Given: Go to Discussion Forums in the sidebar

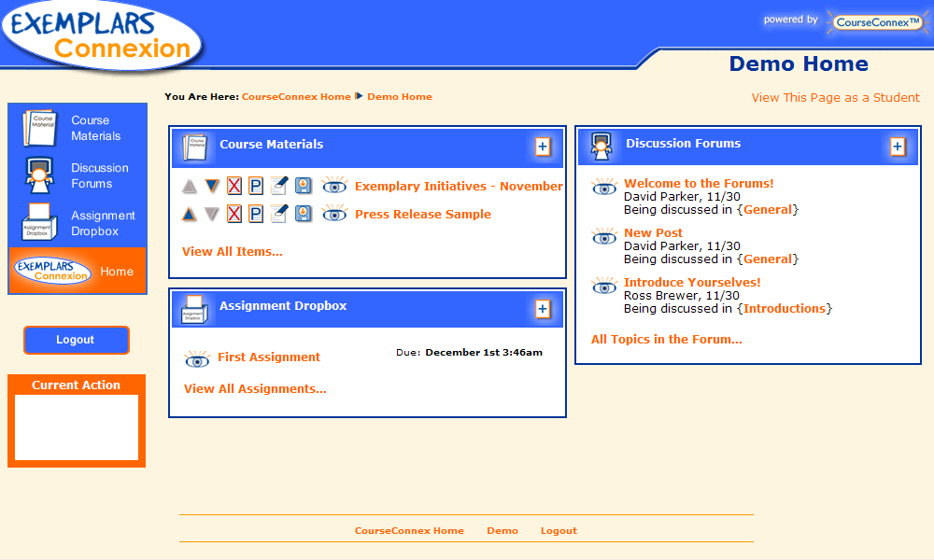Looking at the screenshot, I should click(99, 175).
